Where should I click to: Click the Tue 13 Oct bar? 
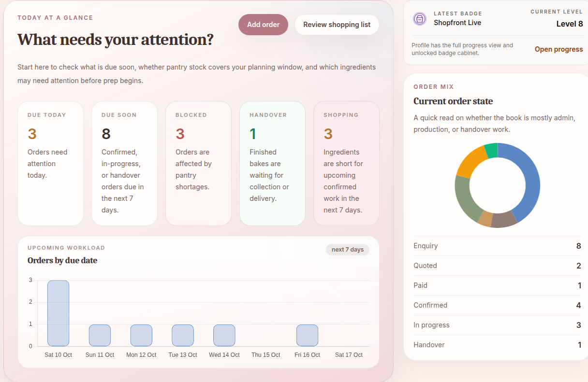pyautogui.click(x=183, y=335)
